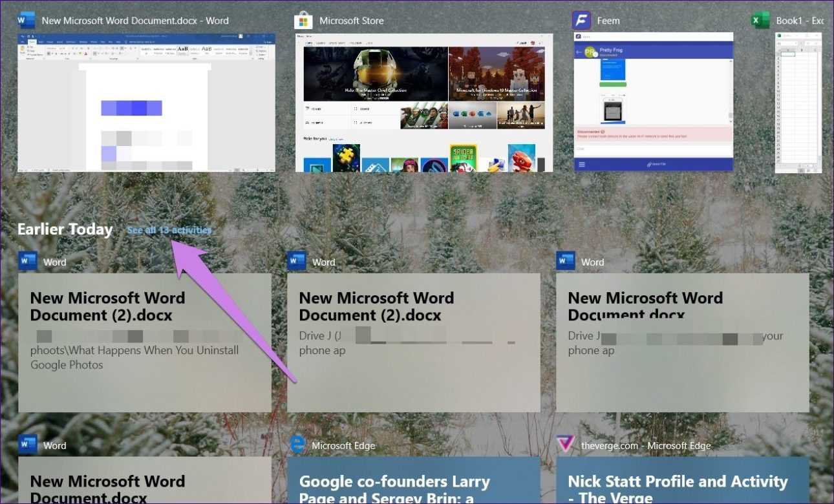Click the Word icon above the rightmost Word activity card
Screen dimensions: 834x504
(566, 262)
